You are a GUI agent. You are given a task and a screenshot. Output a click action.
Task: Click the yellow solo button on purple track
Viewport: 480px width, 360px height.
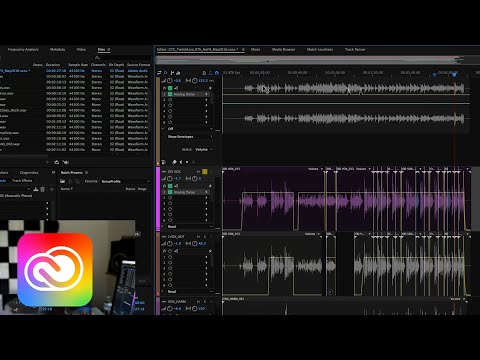pos(205,172)
